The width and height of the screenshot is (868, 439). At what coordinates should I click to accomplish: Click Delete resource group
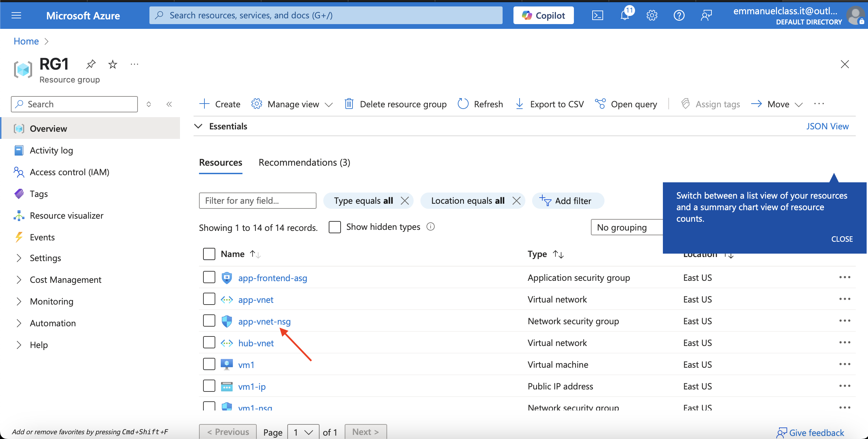tap(396, 104)
